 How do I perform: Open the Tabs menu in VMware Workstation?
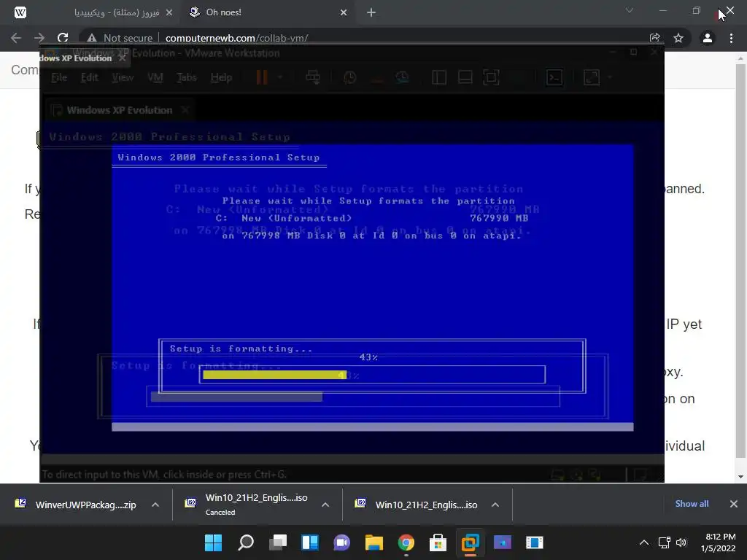click(186, 77)
